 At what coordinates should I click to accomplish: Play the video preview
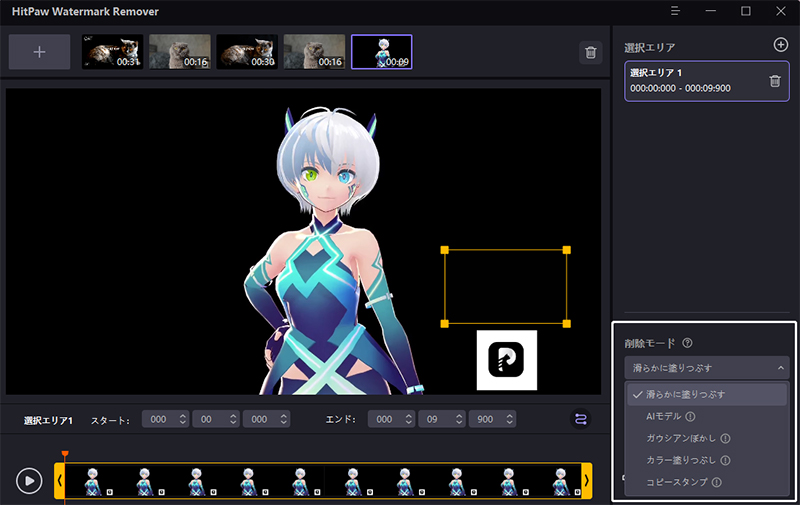[29, 481]
